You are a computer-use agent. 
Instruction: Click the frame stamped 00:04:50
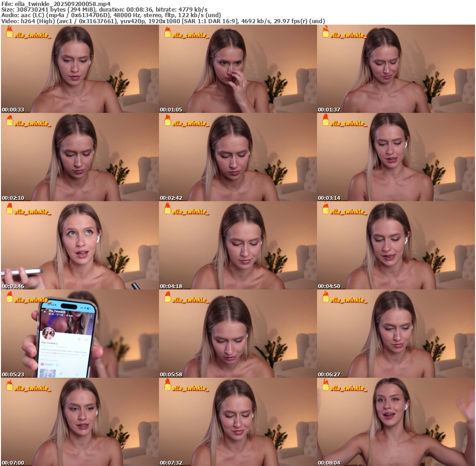pos(396,245)
